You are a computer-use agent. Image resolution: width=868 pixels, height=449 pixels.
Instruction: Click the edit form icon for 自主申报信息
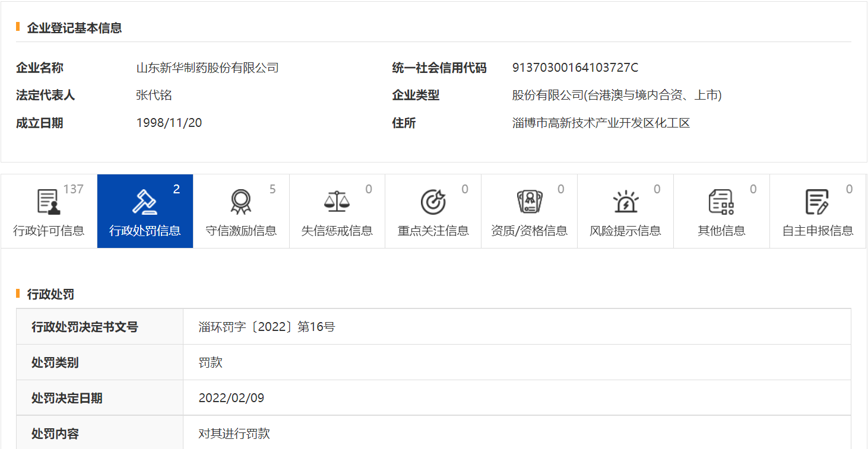[818, 202]
